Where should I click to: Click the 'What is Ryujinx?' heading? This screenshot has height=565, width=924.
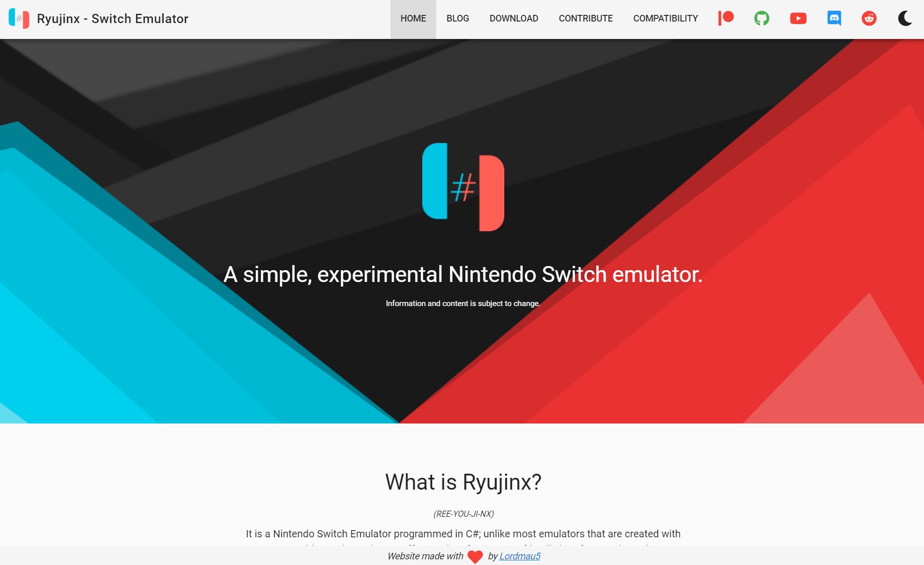(x=463, y=482)
